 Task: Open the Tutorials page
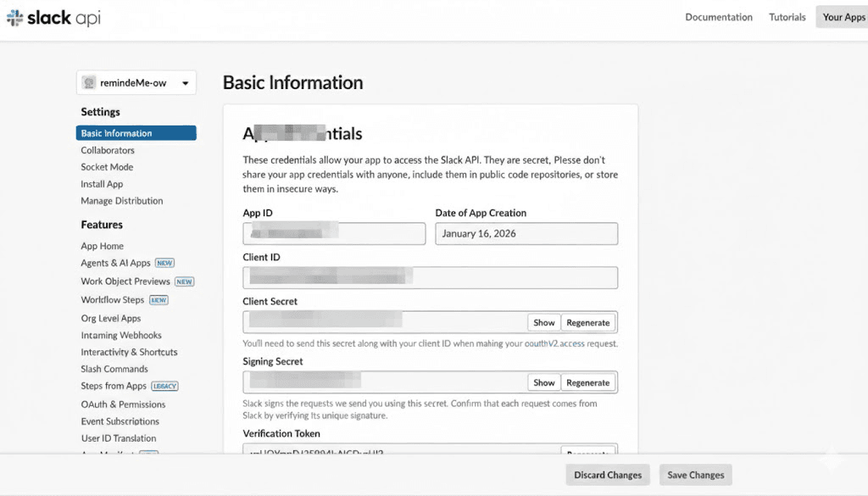coord(787,16)
